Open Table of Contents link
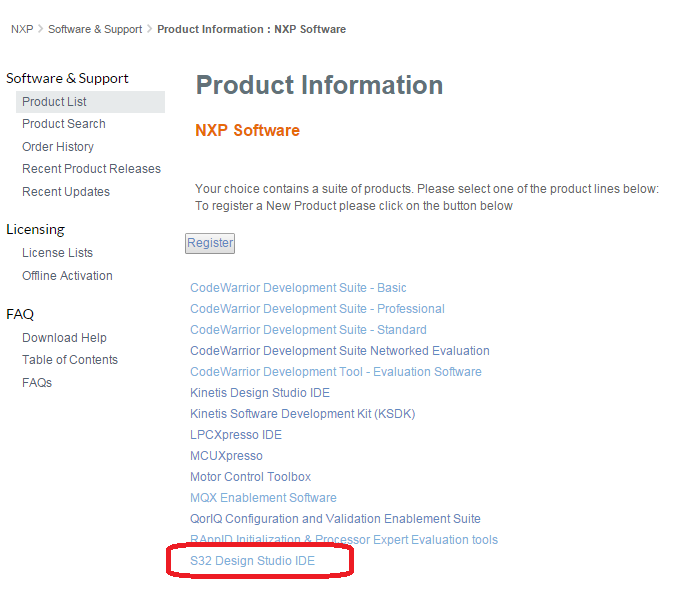This screenshot has width=687, height=614. 70,360
